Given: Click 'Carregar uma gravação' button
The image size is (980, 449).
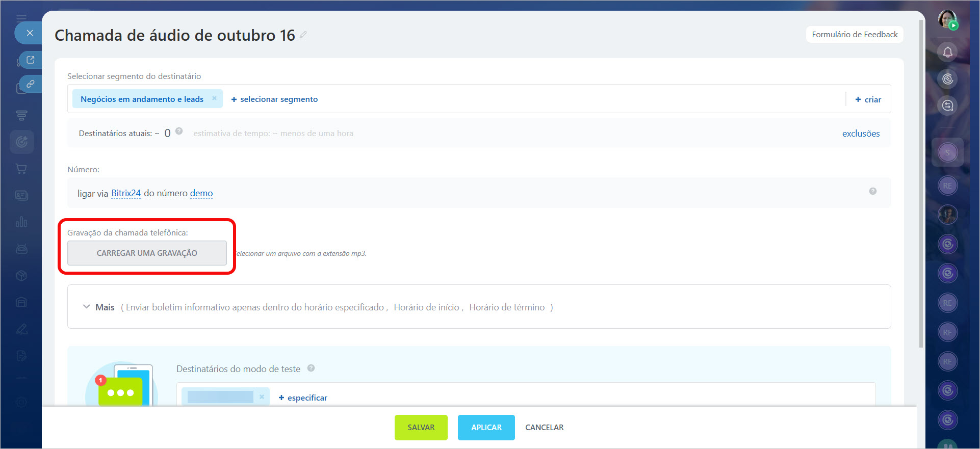Looking at the screenshot, I should (x=147, y=253).
